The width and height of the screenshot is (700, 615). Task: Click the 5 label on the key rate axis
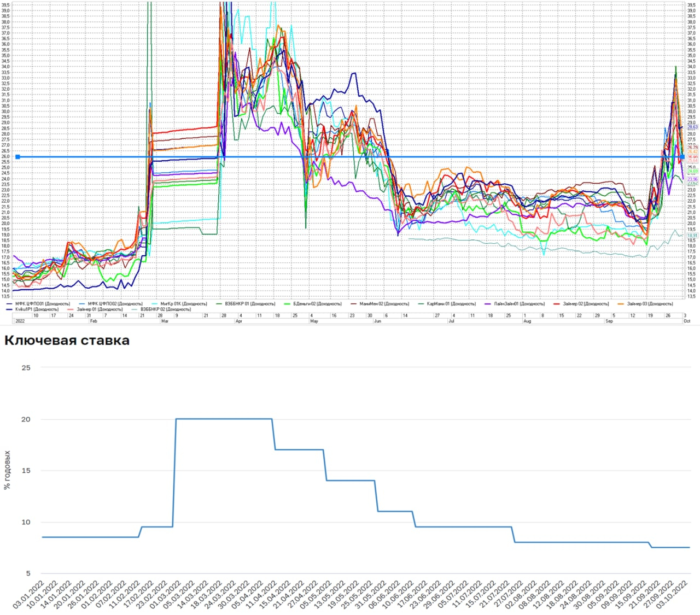tap(28, 573)
